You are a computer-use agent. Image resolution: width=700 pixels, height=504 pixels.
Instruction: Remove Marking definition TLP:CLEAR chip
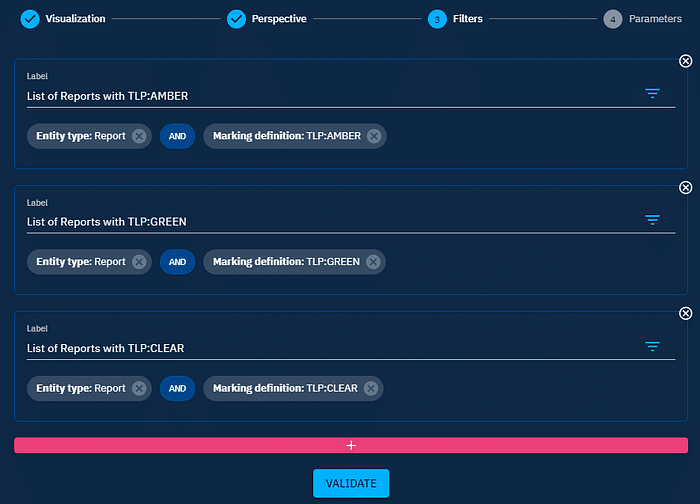pos(370,388)
